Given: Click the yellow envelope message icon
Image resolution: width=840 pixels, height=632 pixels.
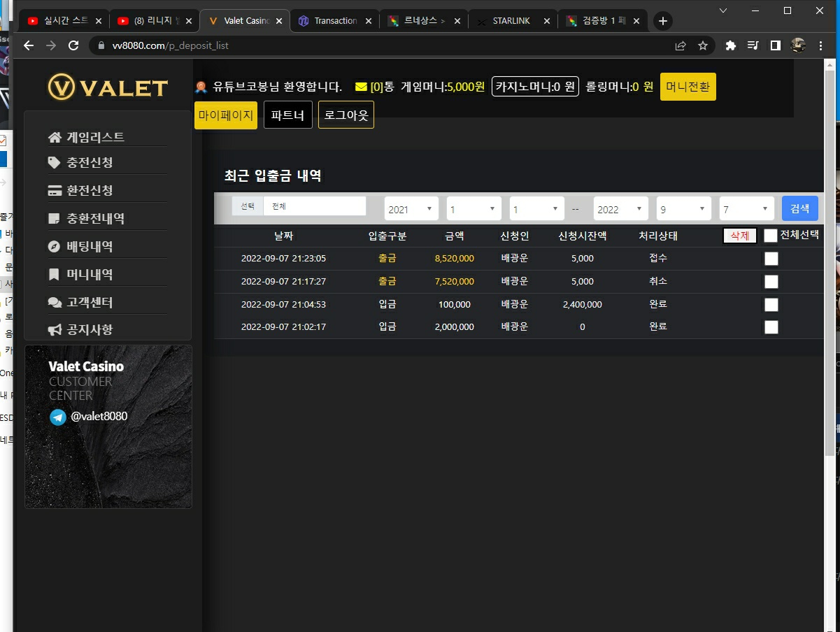Looking at the screenshot, I should coord(361,87).
